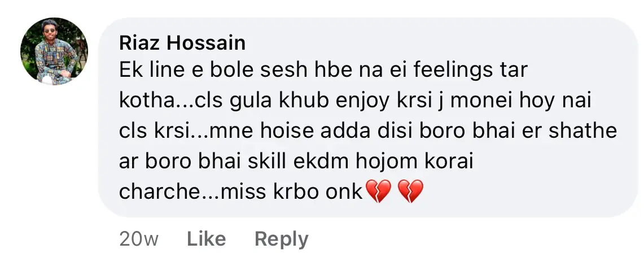Reply to Riaz Hossain's comment
Viewport: 644px width, 253px height.
[281, 239]
